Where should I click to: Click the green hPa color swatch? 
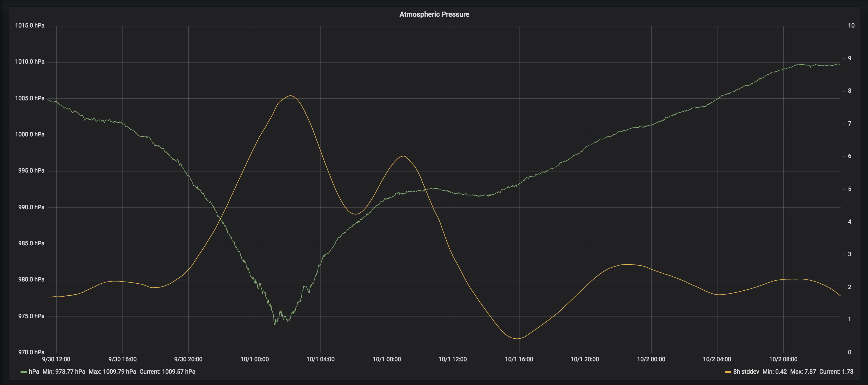[23, 372]
